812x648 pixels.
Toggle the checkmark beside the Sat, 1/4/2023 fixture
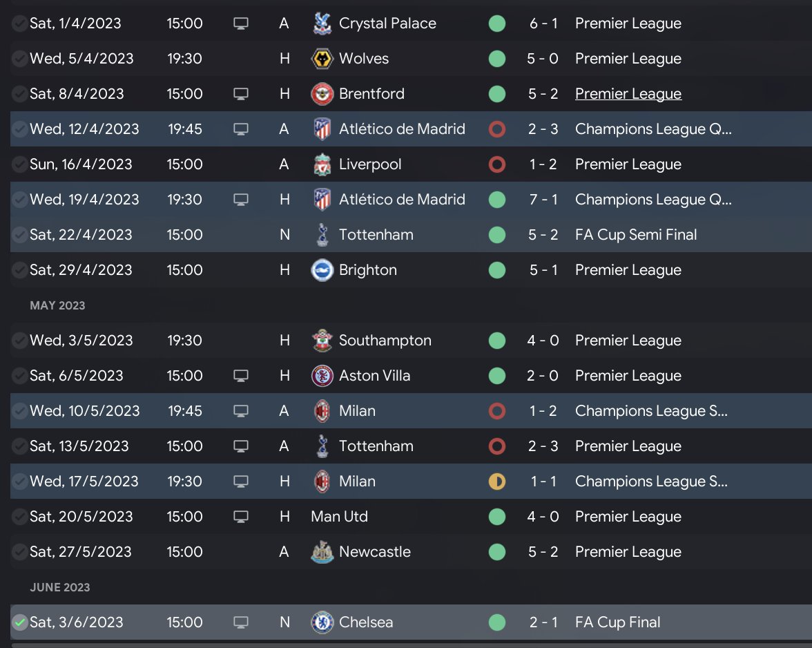[x=19, y=23]
